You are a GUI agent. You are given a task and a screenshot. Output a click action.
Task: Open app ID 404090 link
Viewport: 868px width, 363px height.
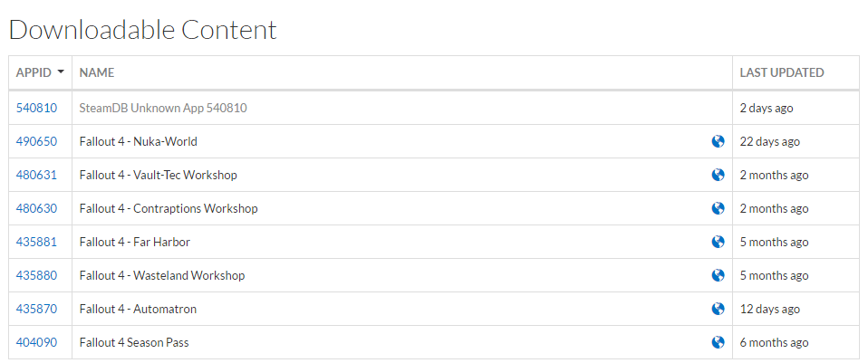click(x=36, y=342)
